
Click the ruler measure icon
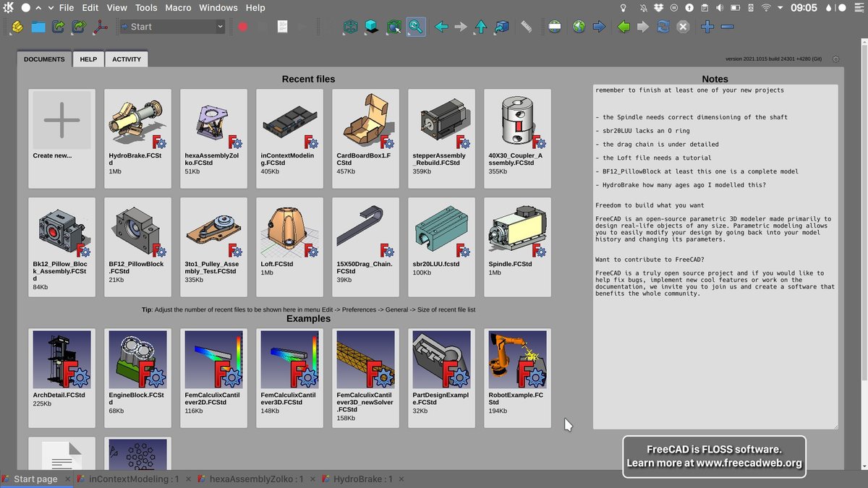coord(526,27)
